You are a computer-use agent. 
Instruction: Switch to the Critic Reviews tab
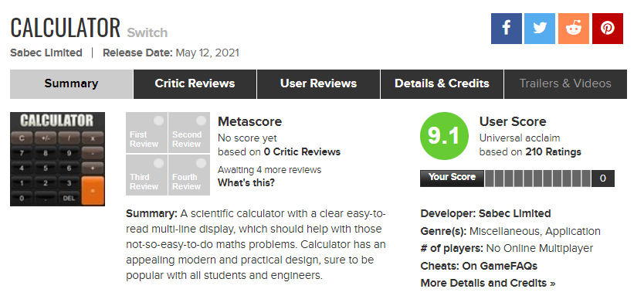(195, 83)
